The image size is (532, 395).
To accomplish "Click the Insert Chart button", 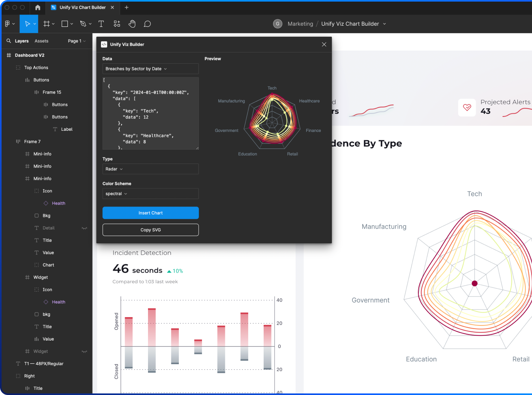I will pyautogui.click(x=150, y=213).
